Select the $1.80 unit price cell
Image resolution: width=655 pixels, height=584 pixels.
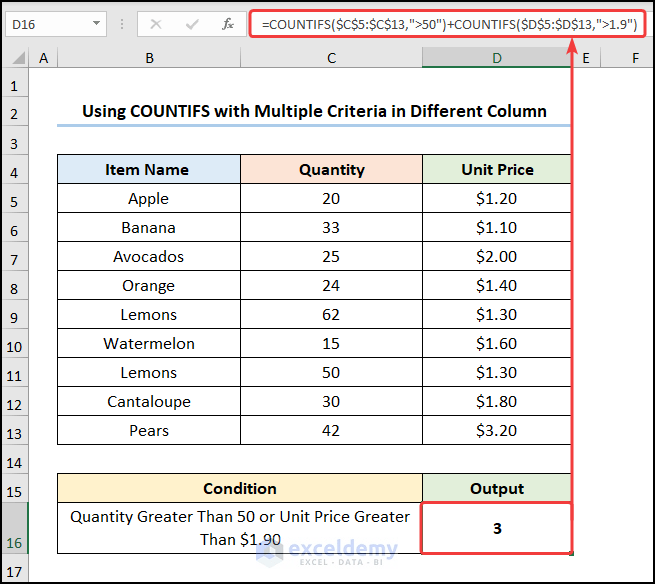[x=497, y=401]
